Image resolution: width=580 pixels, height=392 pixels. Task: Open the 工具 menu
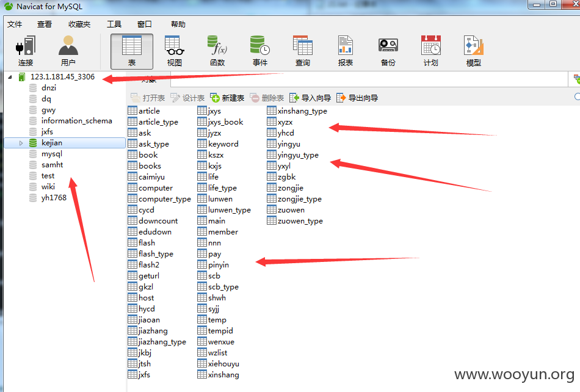click(114, 24)
